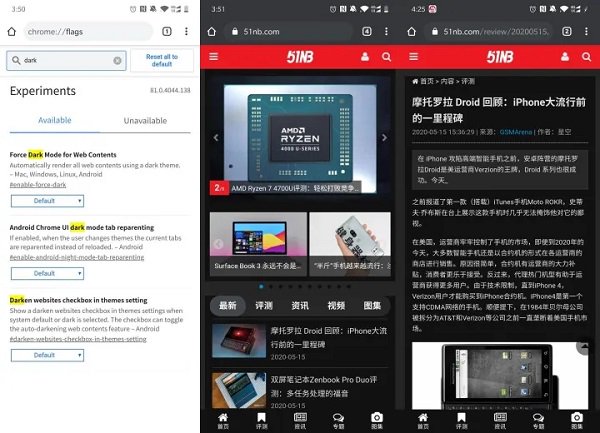Open the AMD Ryzen 7 4700U banner
Screen dimensions: 600x433
(300, 139)
